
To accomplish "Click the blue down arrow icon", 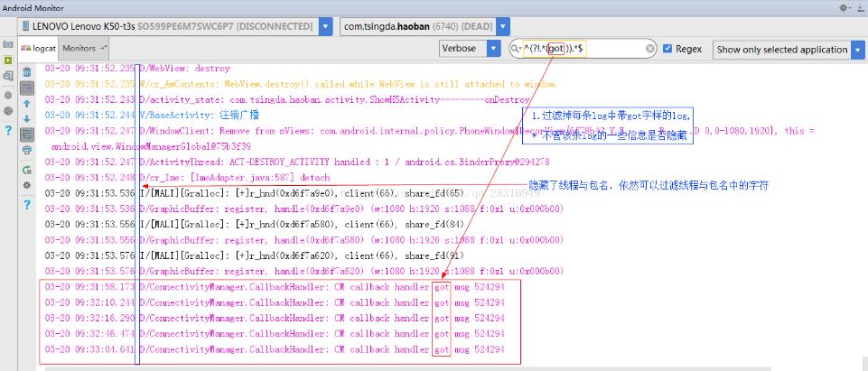I will pos(26,118).
